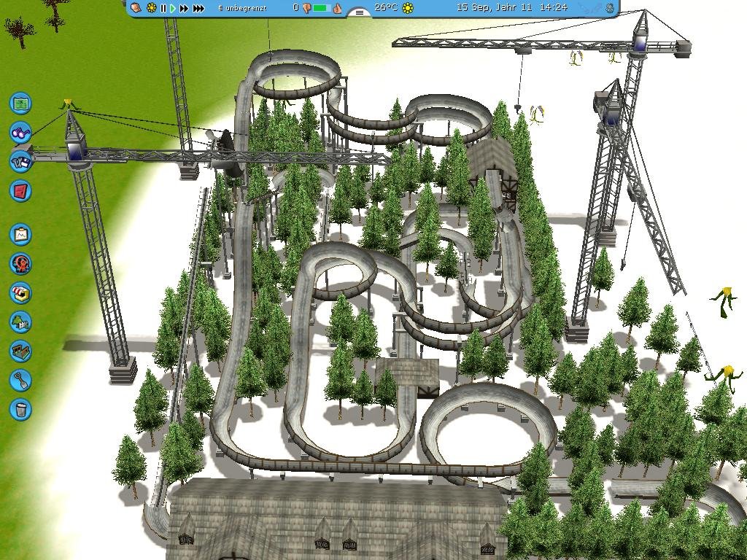
Task: Open the park map button
Action: (20, 104)
